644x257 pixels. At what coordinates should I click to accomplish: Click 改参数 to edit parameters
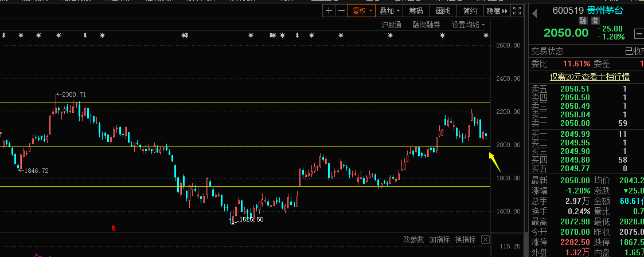coord(413,239)
